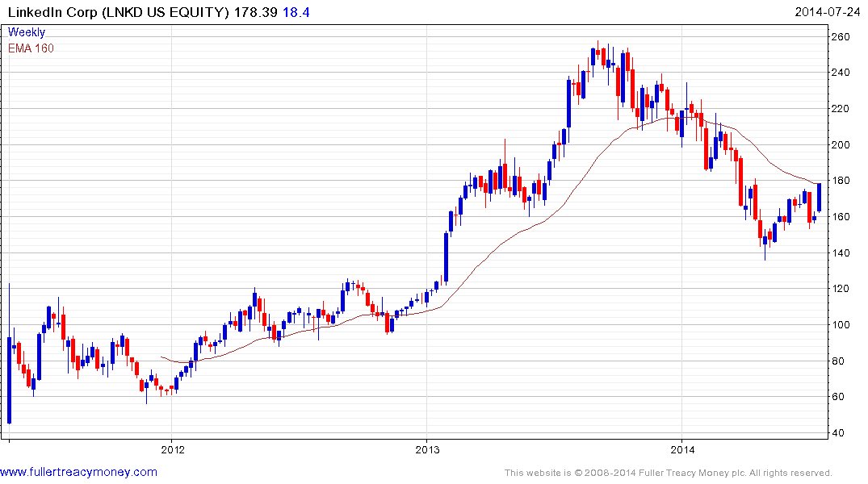868x484 pixels.
Task: Click the latest blue weekly candle near 180
Action: (x=820, y=197)
